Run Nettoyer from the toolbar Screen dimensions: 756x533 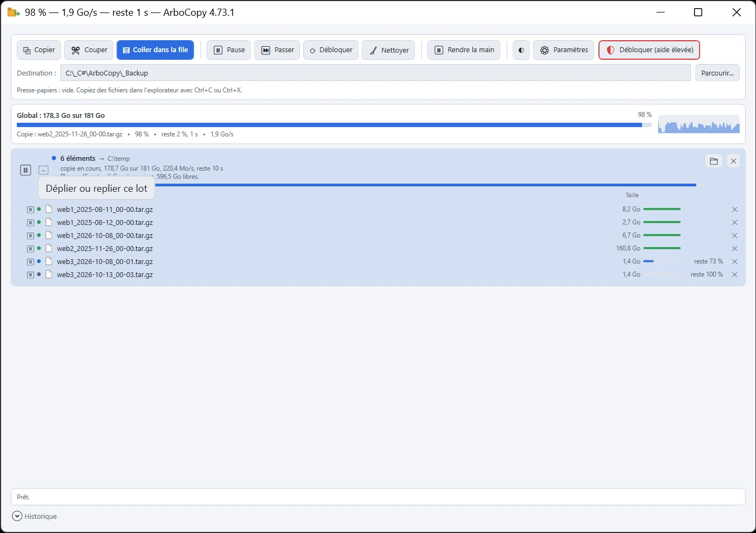[x=389, y=50]
